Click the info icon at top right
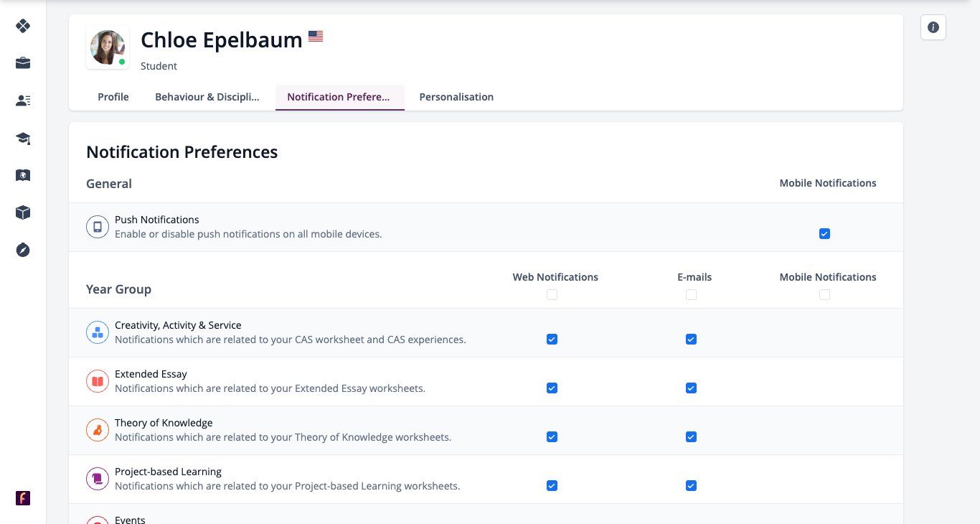Viewport: 980px width, 524px height. (933, 27)
